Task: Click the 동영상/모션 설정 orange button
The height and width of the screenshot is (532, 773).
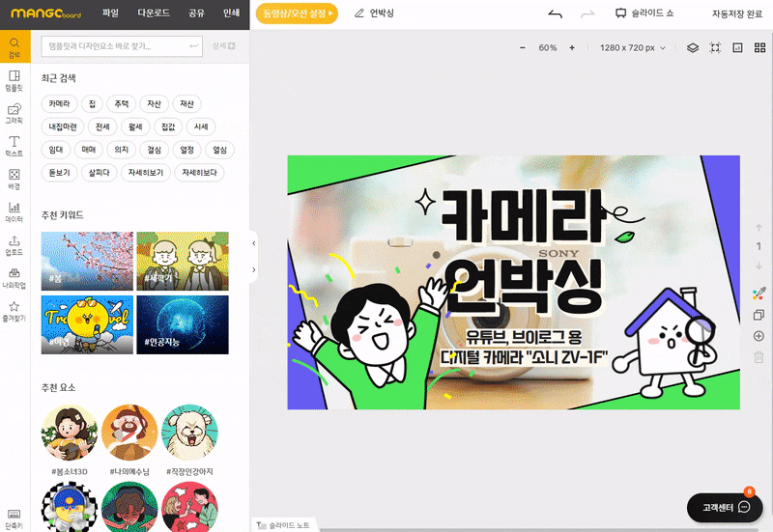Action: (297, 14)
